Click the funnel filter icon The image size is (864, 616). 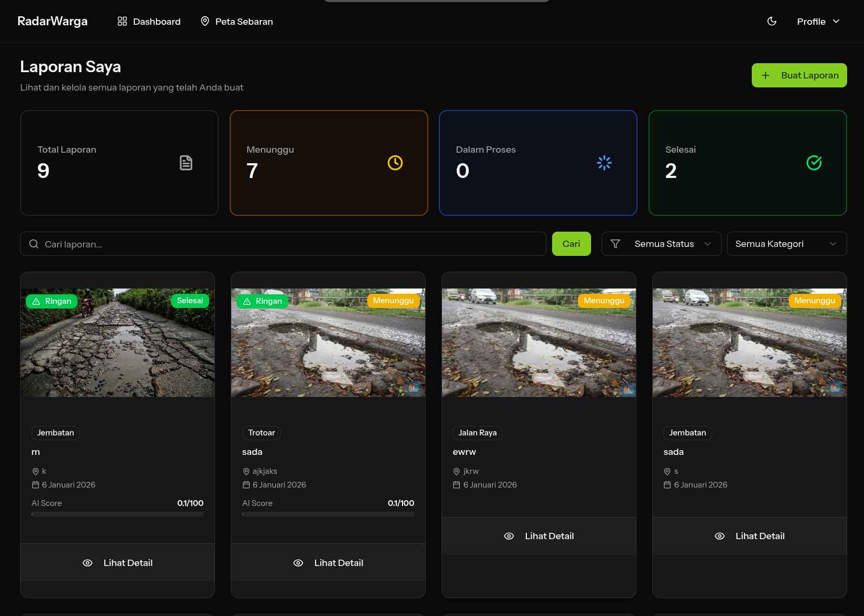coord(615,244)
